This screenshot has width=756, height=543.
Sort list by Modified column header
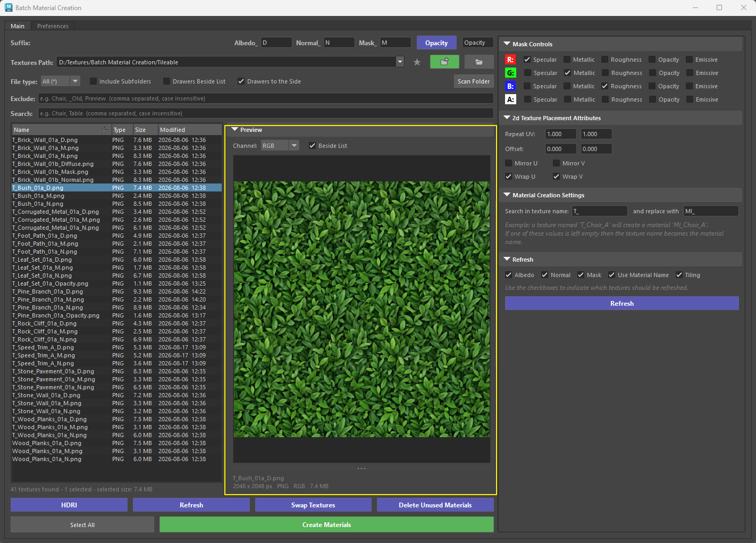[x=190, y=130]
